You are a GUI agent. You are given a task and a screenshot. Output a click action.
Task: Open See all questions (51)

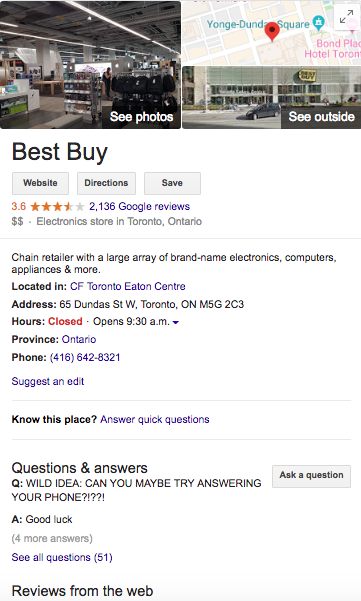click(x=62, y=557)
